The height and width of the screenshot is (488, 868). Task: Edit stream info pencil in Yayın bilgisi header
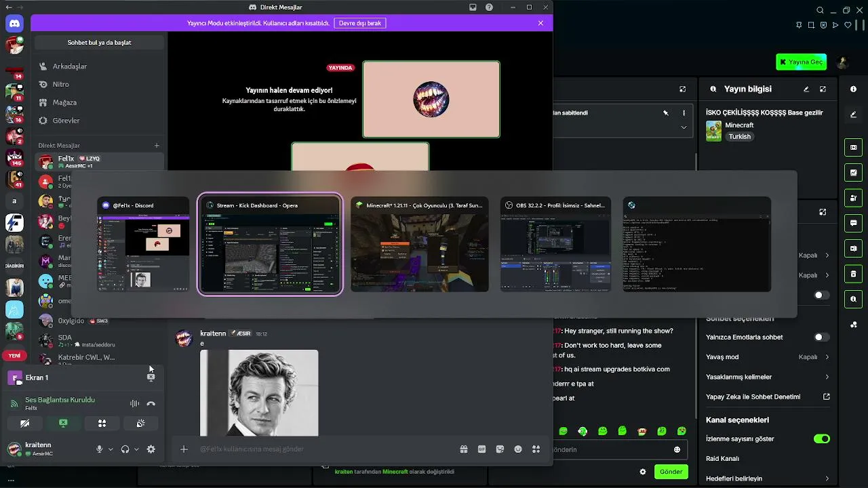click(x=806, y=89)
